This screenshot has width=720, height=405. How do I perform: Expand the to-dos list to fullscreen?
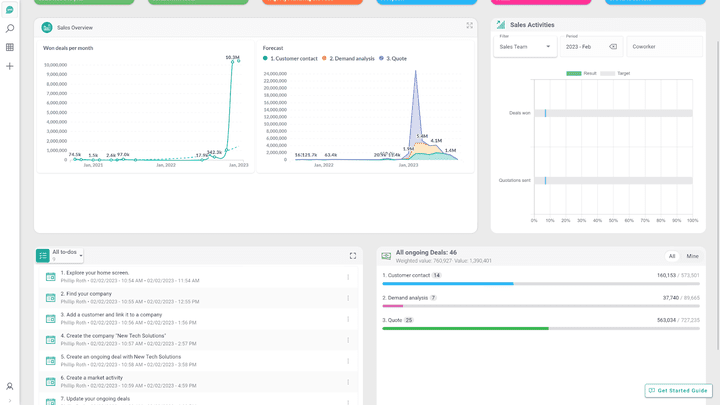tap(353, 256)
